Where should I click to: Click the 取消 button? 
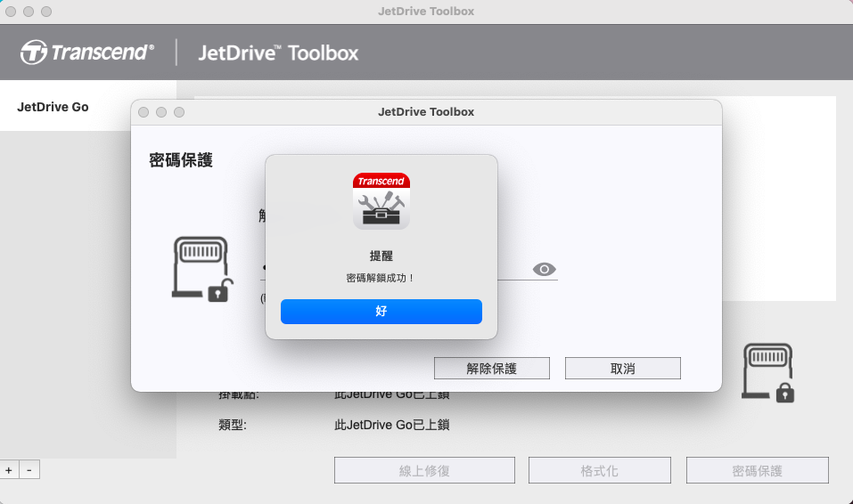(623, 369)
